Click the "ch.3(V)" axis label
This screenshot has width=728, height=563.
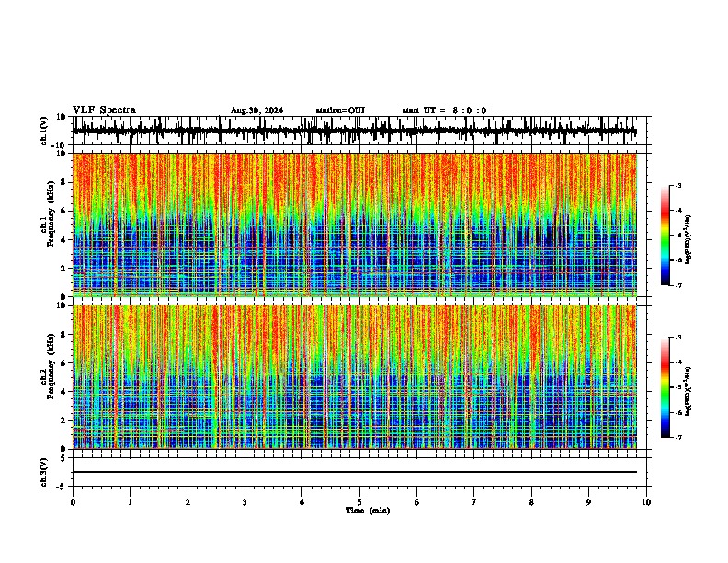coord(44,472)
